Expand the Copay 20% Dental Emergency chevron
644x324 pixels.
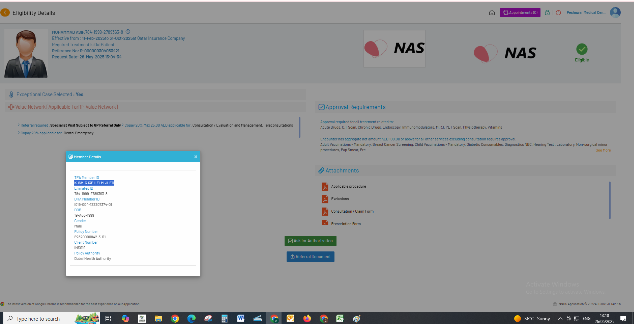pos(19,133)
